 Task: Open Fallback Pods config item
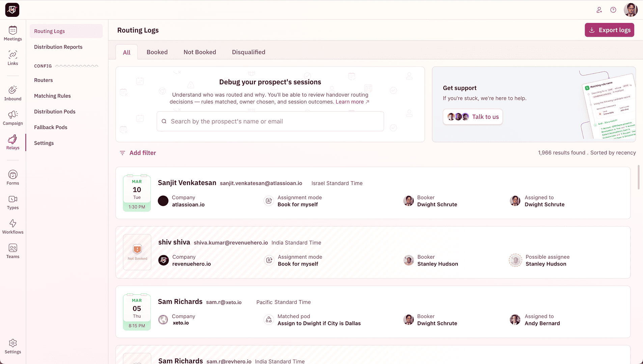click(x=51, y=127)
